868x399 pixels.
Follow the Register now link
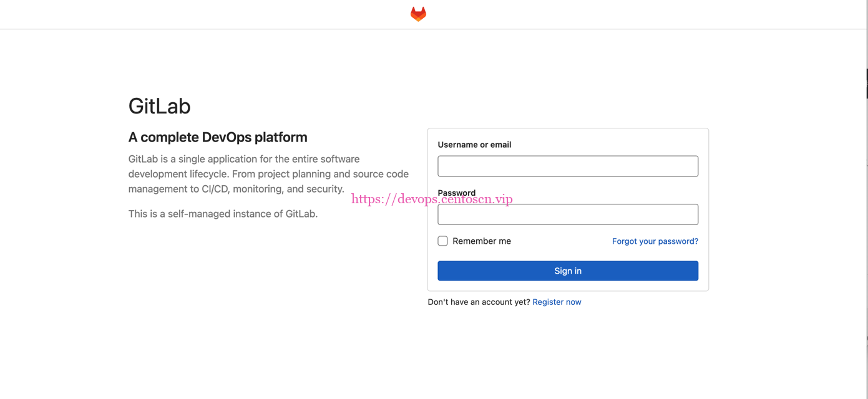tap(557, 302)
